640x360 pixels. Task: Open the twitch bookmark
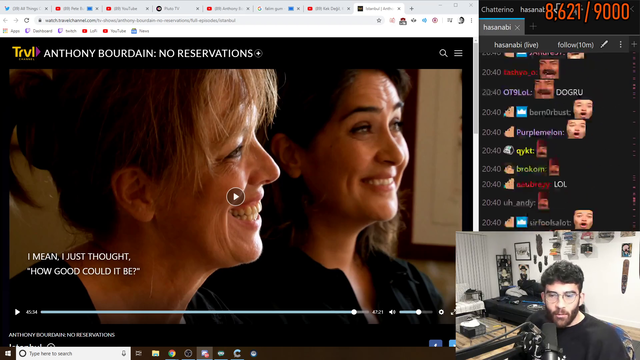[67, 31]
